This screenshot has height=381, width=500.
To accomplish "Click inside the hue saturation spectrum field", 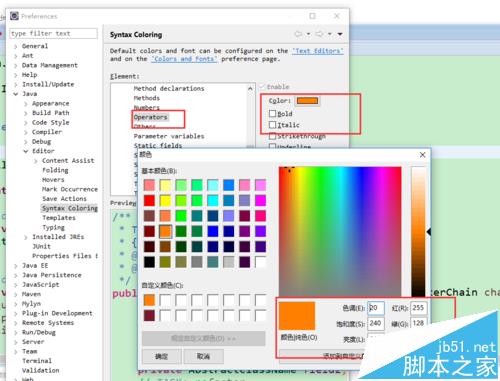I will coord(340,231).
